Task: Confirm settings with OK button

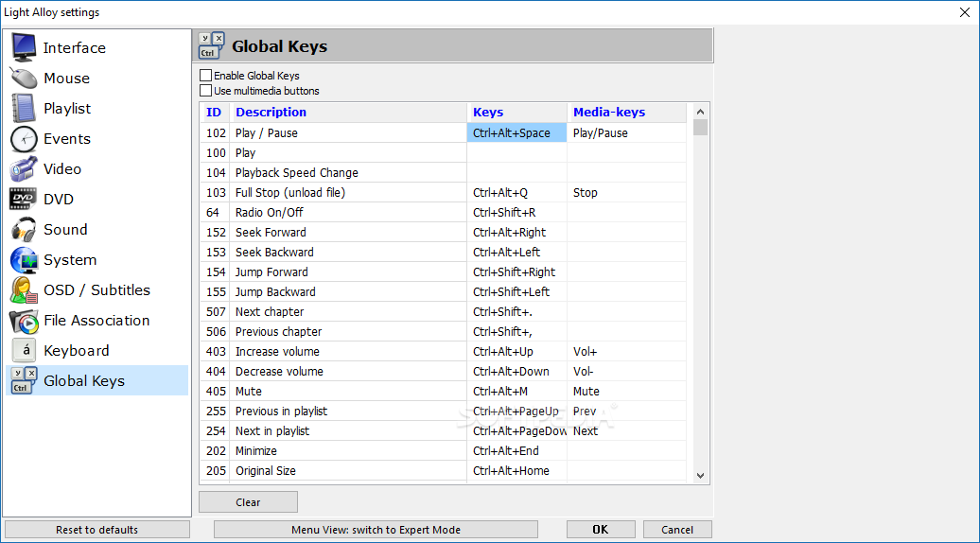Action: 601,529
